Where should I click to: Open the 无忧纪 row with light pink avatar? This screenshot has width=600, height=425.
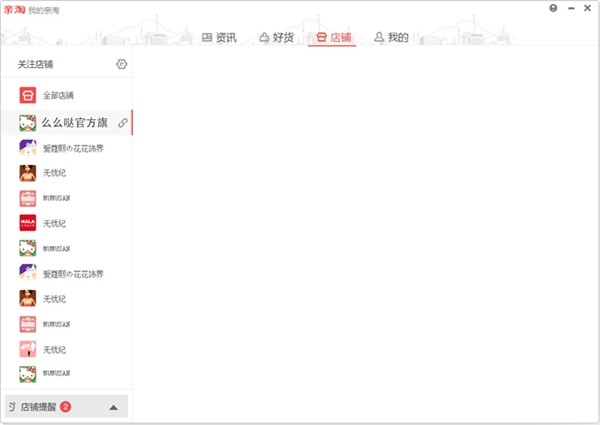(x=67, y=349)
